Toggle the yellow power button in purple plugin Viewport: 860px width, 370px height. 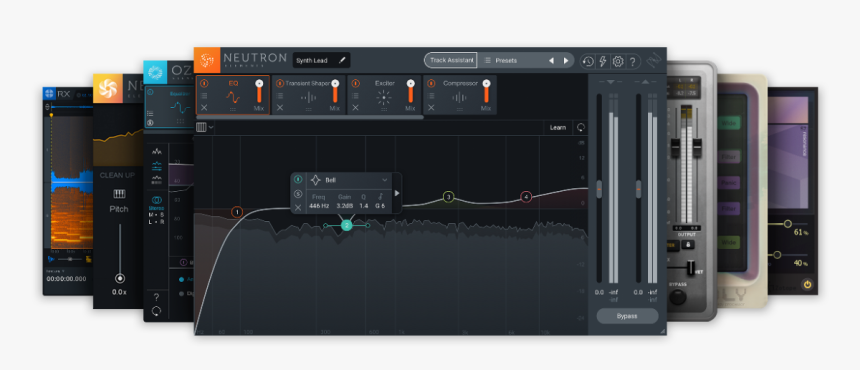click(x=807, y=284)
